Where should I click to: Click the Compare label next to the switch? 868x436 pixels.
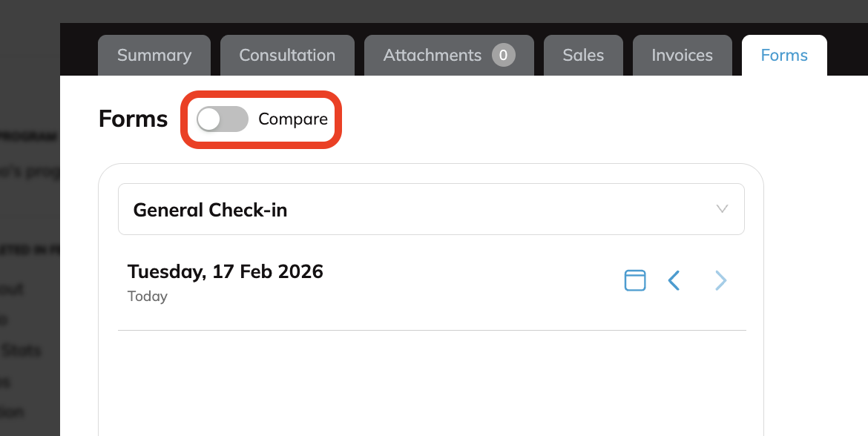click(292, 119)
